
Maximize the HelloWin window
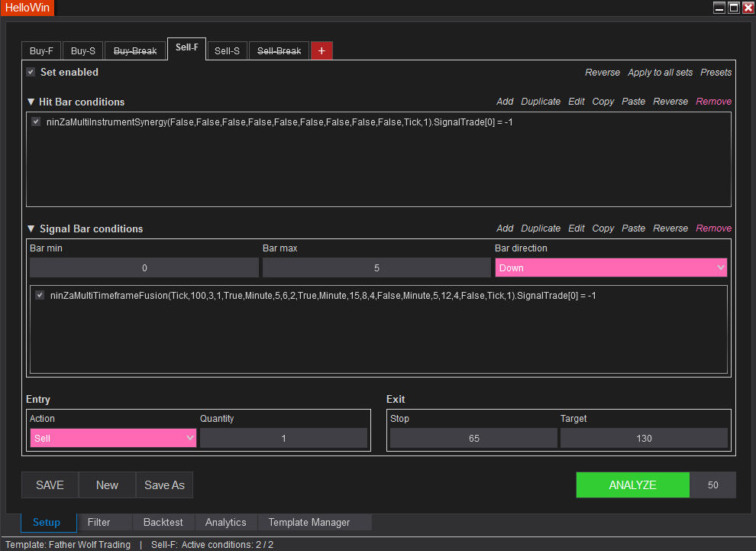(x=734, y=8)
